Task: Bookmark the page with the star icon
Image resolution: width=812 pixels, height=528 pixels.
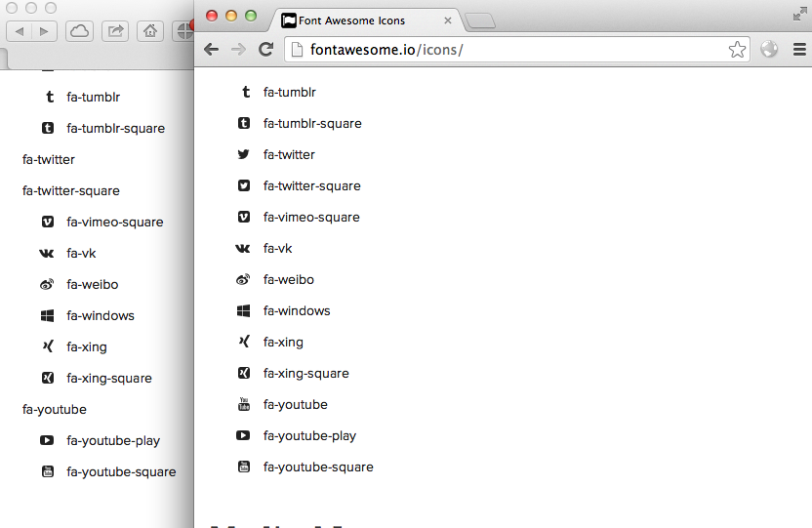Action: pyautogui.click(x=737, y=50)
